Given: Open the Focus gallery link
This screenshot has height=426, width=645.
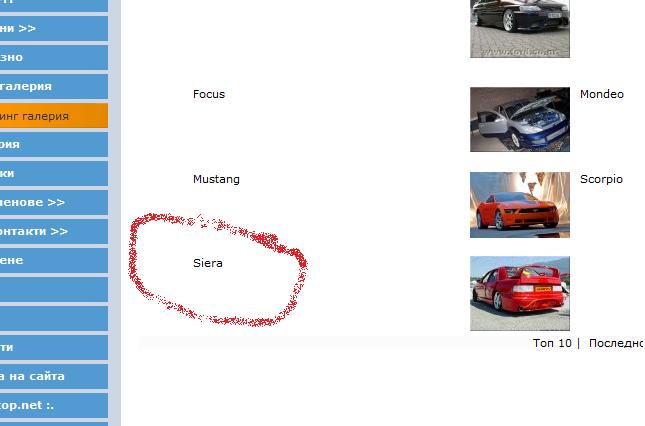Looking at the screenshot, I should (x=209, y=94).
